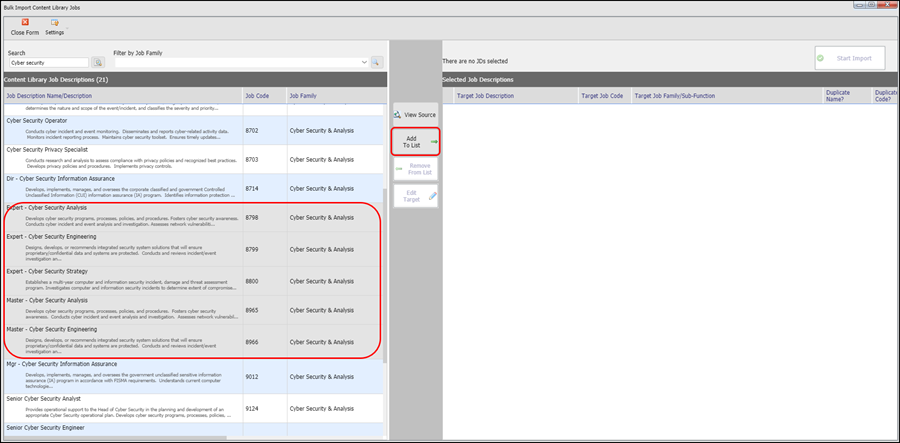Image resolution: width=900 pixels, height=443 pixels.
Task: Select Expert - Cyber Security Strategy row
Action: click(x=195, y=281)
